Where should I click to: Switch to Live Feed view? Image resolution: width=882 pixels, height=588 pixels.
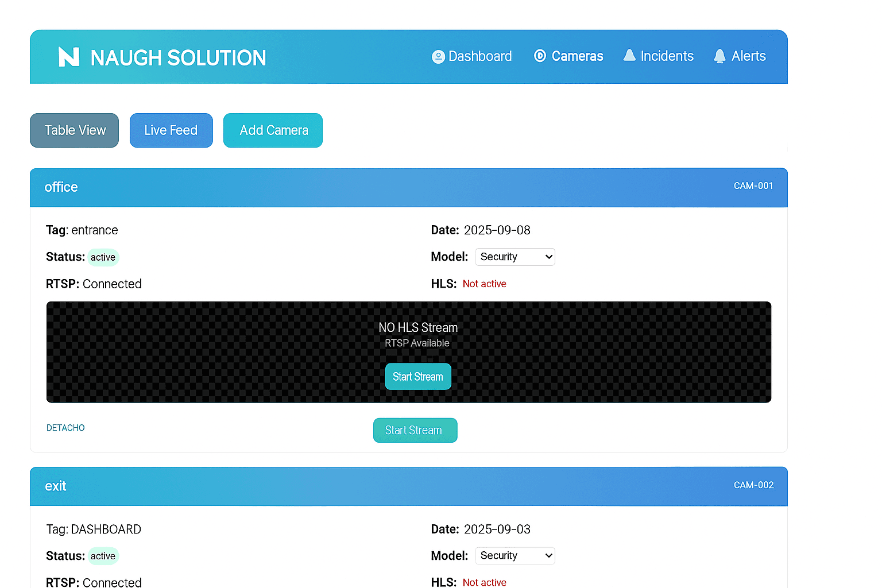171,130
